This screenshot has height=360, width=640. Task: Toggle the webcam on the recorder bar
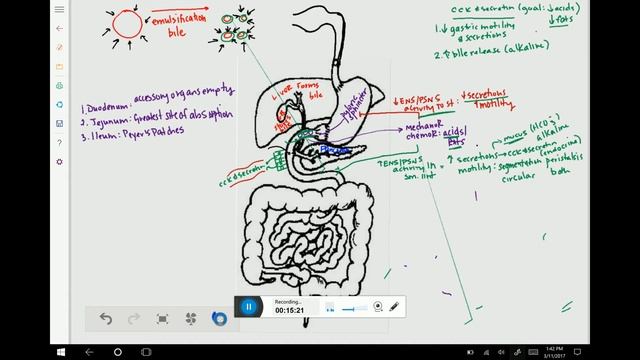pos(378,307)
